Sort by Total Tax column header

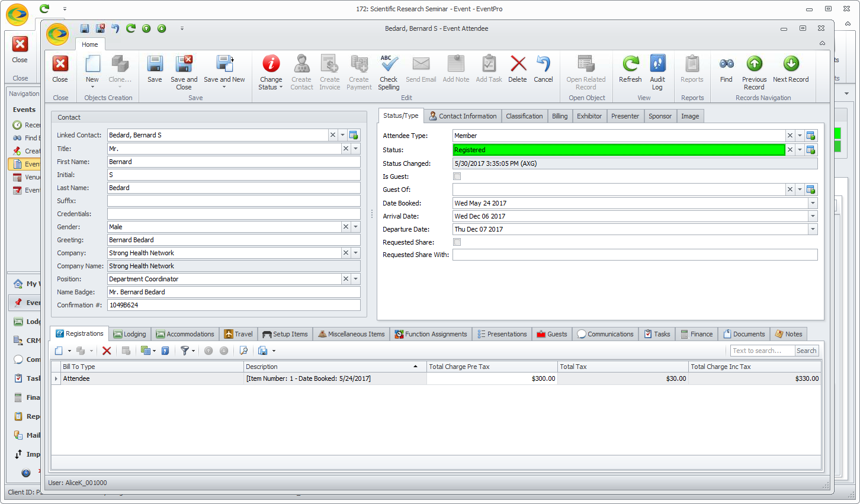(623, 367)
